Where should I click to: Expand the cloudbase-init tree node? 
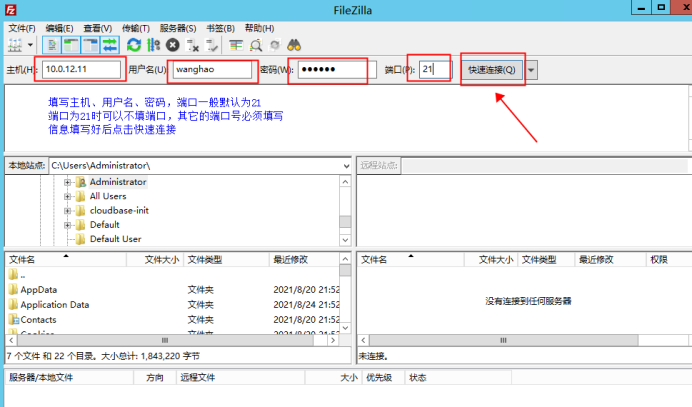[x=68, y=211]
